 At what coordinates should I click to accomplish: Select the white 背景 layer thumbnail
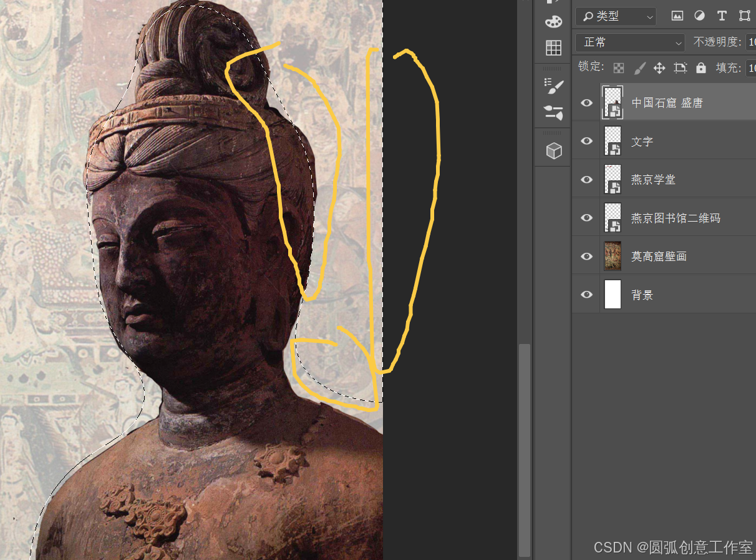613,295
